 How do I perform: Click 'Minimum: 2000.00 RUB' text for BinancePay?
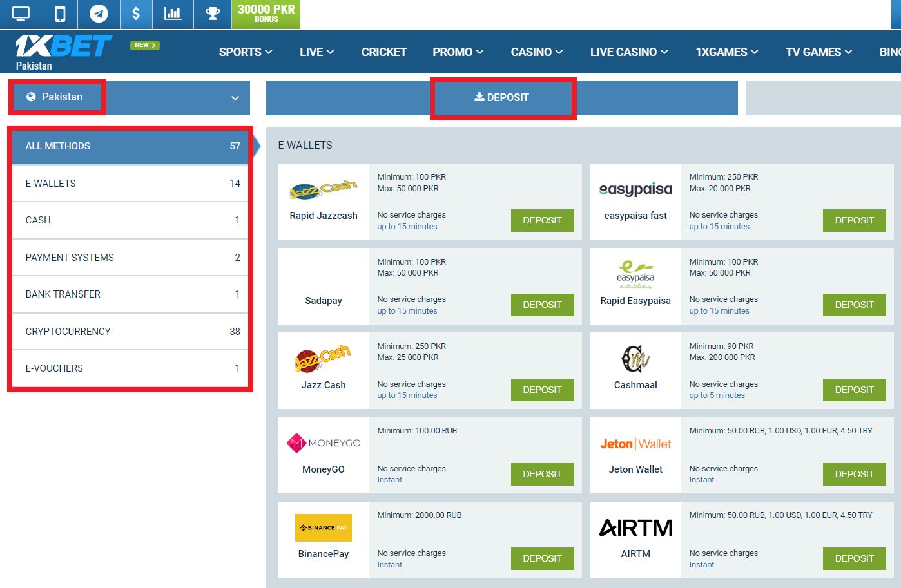point(419,515)
